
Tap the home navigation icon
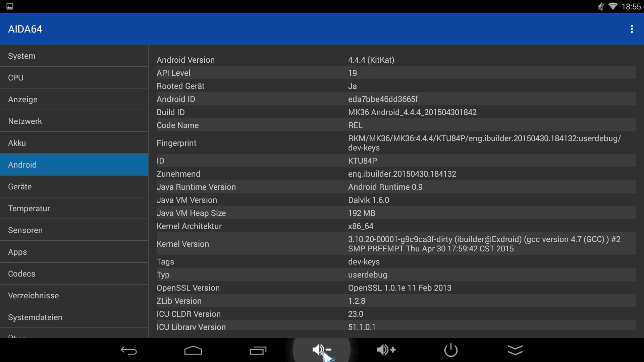point(193,350)
